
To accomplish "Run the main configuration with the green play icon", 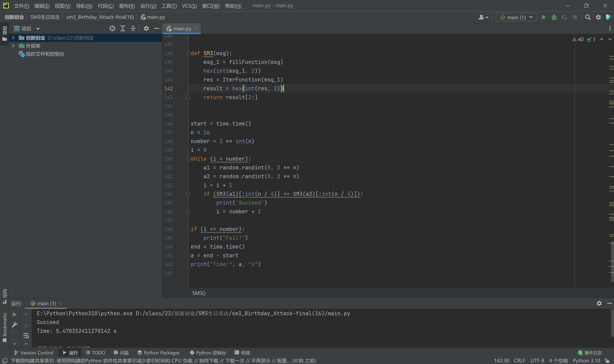I will 544,17.
